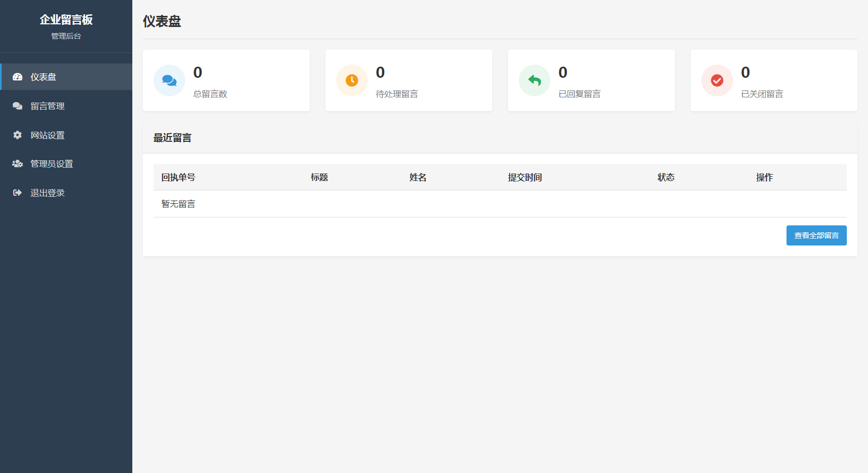The height and width of the screenshot is (473, 868).
Task: Click the green reply arrow icon
Action: pos(535,80)
